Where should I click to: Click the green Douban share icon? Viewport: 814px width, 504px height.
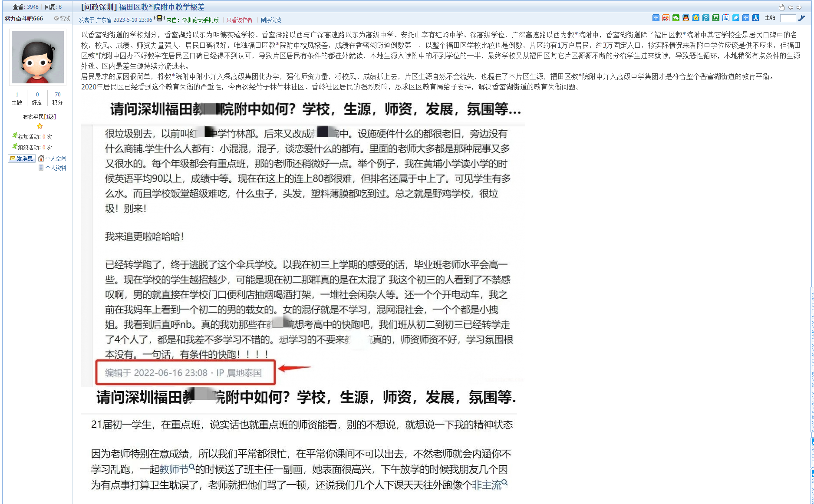point(716,18)
